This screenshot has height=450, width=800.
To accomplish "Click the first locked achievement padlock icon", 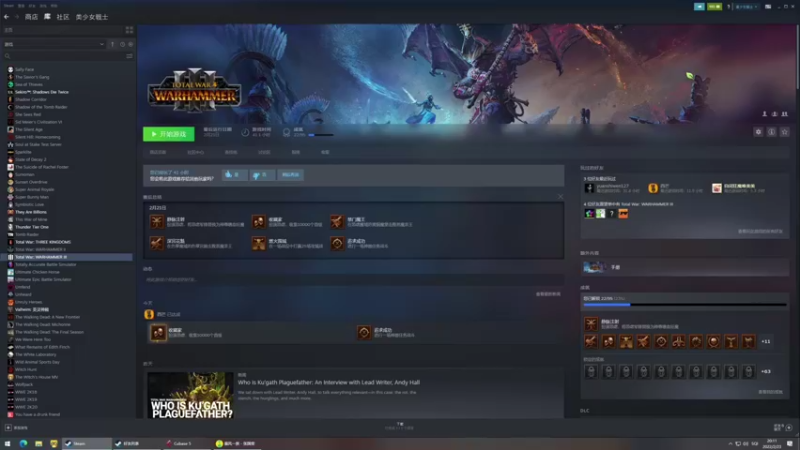I will pos(591,371).
